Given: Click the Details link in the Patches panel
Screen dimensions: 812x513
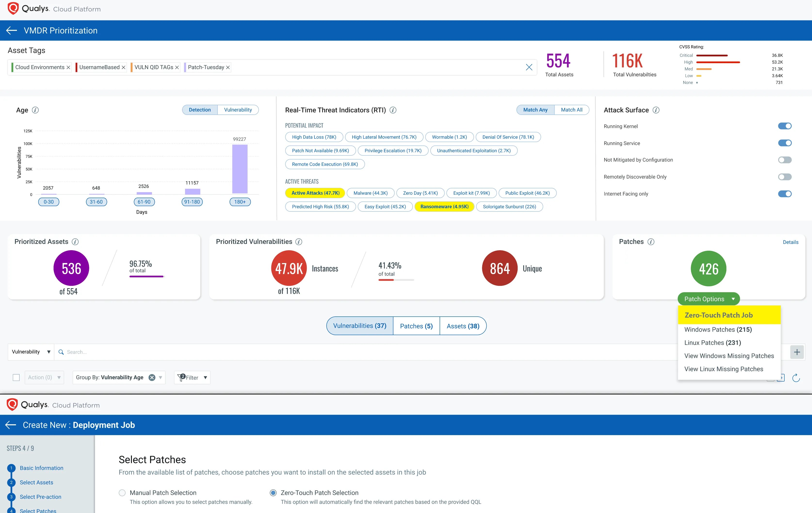Looking at the screenshot, I should [x=791, y=242].
